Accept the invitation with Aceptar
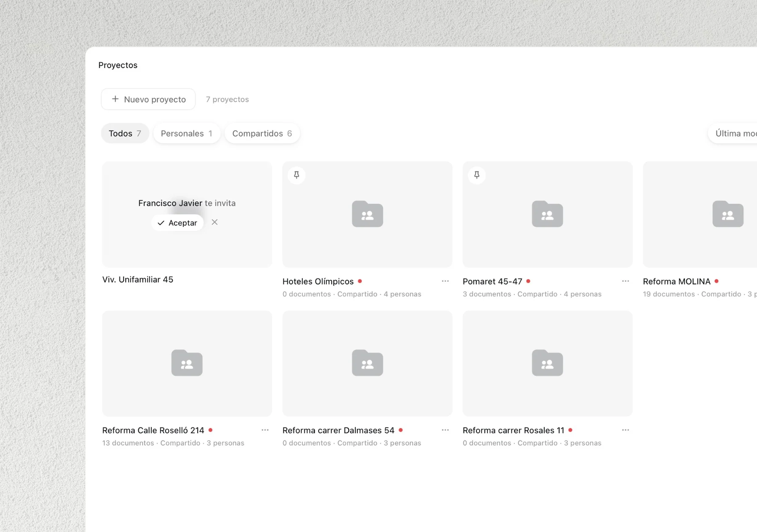The height and width of the screenshot is (532, 757). click(177, 223)
